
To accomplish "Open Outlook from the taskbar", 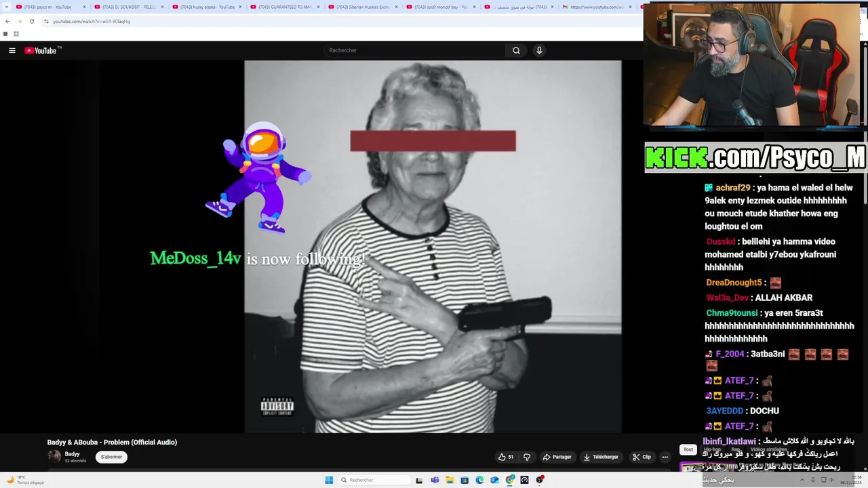I will pyautogui.click(x=494, y=480).
